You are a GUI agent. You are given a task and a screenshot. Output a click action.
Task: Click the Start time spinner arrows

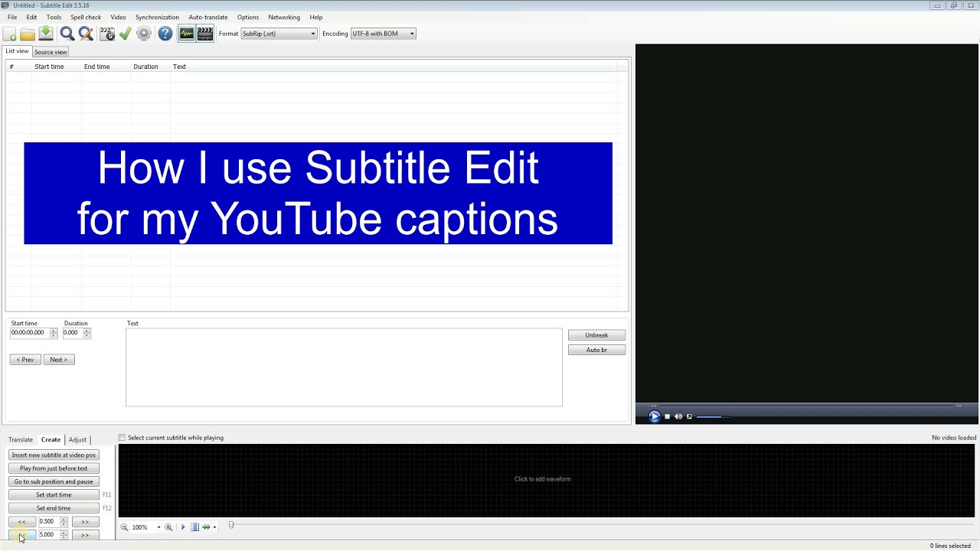click(x=54, y=333)
